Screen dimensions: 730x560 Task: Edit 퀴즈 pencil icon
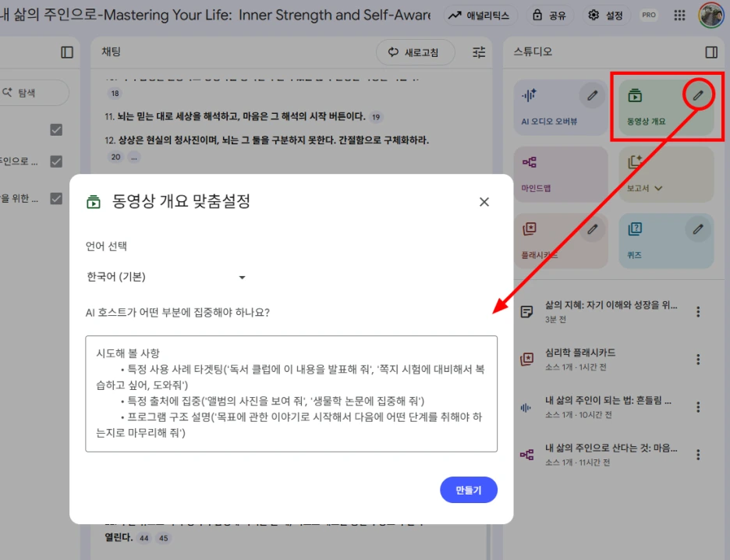(698, 229)
